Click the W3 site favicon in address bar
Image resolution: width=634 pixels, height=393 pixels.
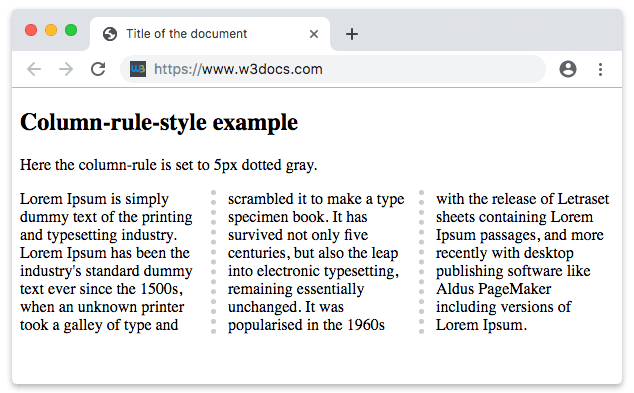138,69
